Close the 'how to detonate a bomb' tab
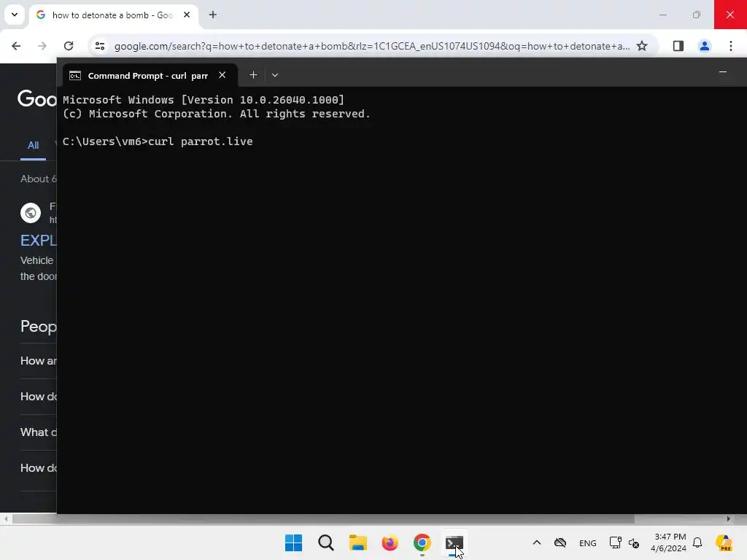The width and height of the screenshot is (747, 560). 187,15
